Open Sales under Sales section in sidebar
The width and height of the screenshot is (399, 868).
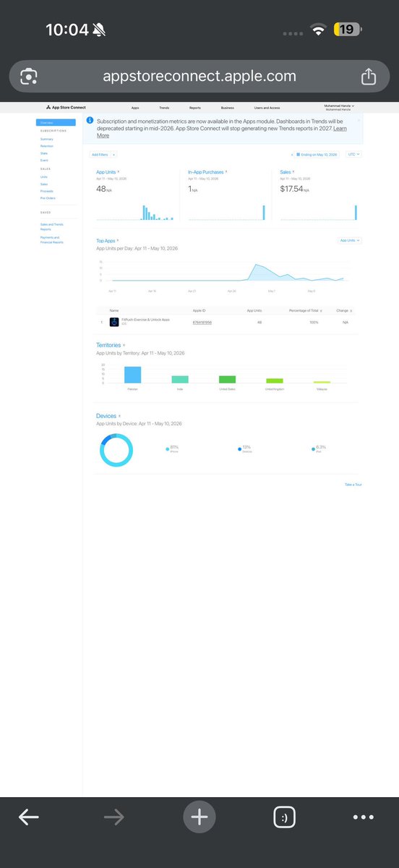[x=43, y=184]
